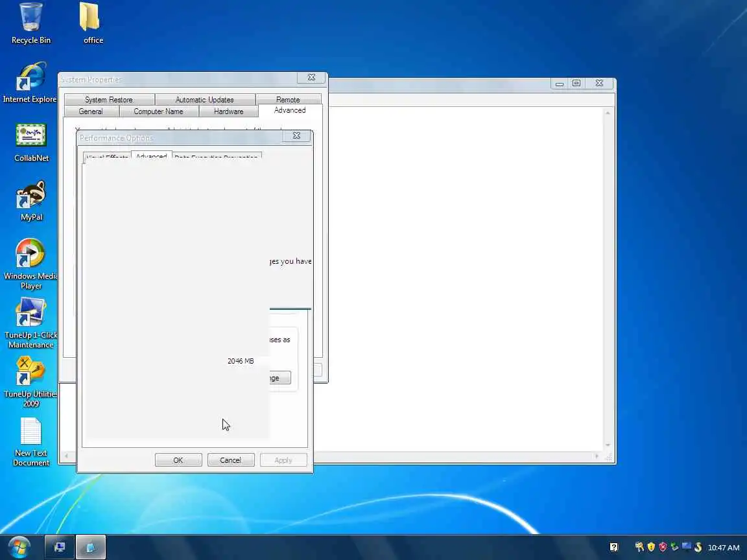Viewport: 747px width, 560px height.
Task: Switch to the Remote tab
Action: coord(288,100)
